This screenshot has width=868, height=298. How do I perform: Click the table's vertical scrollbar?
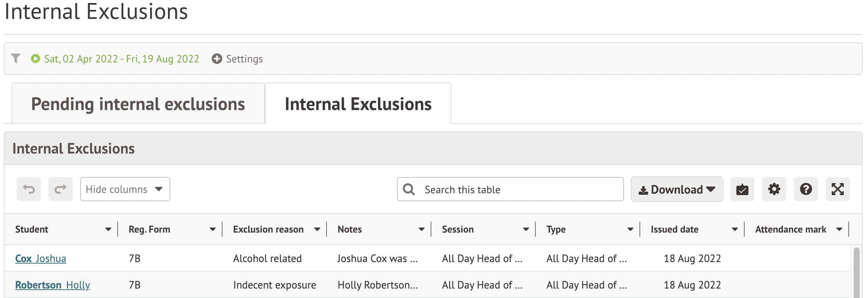(x=856, y=272)
